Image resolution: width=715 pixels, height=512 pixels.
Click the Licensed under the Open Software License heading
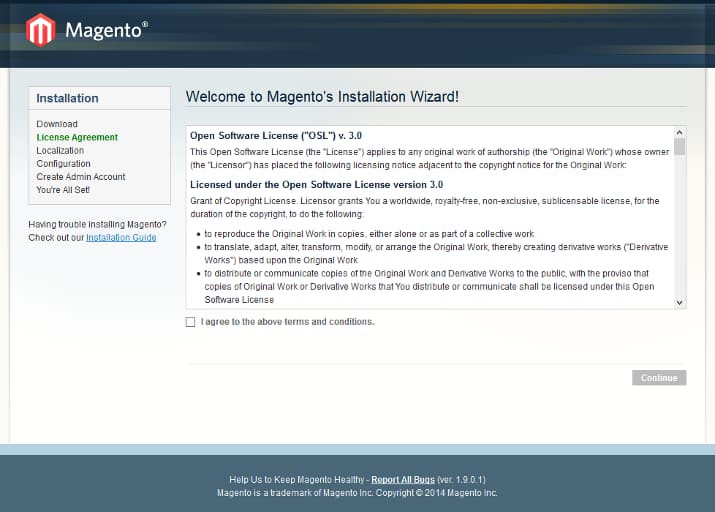tap(316, 185)
